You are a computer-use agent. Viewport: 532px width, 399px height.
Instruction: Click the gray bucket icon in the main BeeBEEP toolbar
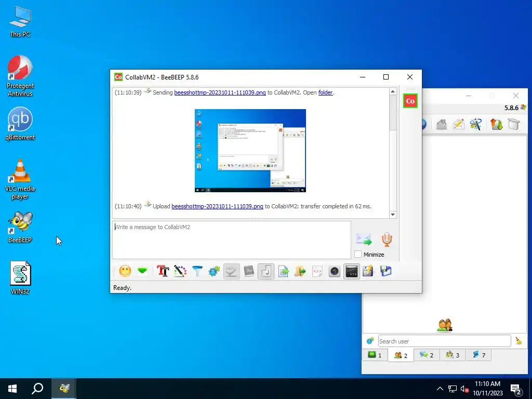(x=514, y=124)
